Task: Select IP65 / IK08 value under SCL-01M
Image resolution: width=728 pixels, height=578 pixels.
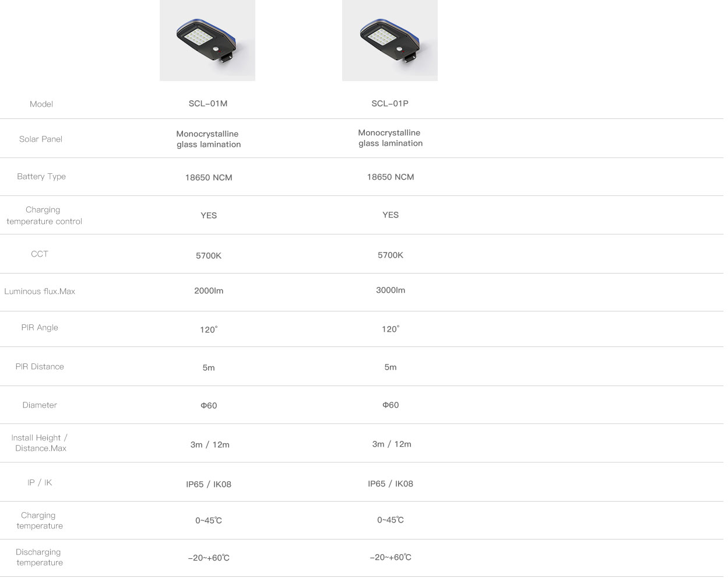Action: 209,484
